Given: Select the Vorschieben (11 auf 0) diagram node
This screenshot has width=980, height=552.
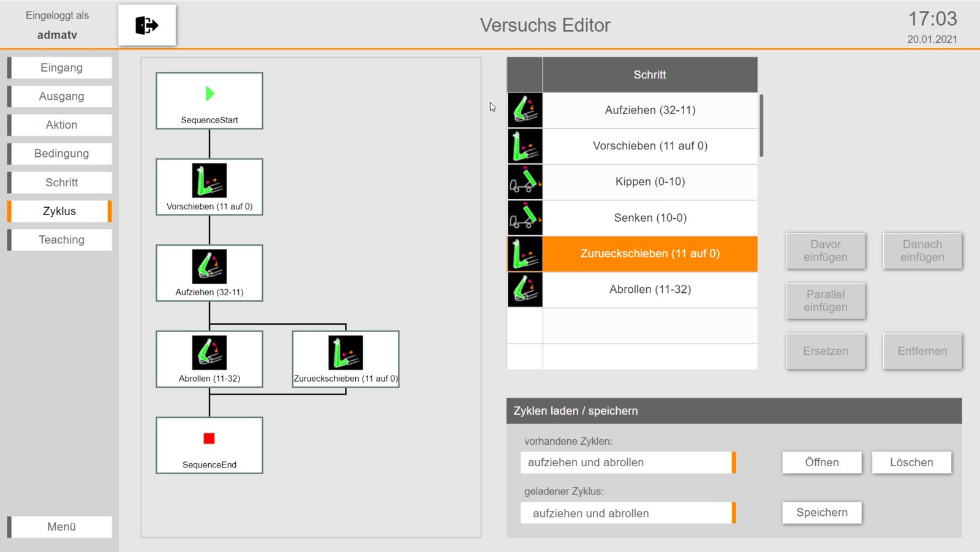Looking at the screenshot, I should click(x=209, y=187).
